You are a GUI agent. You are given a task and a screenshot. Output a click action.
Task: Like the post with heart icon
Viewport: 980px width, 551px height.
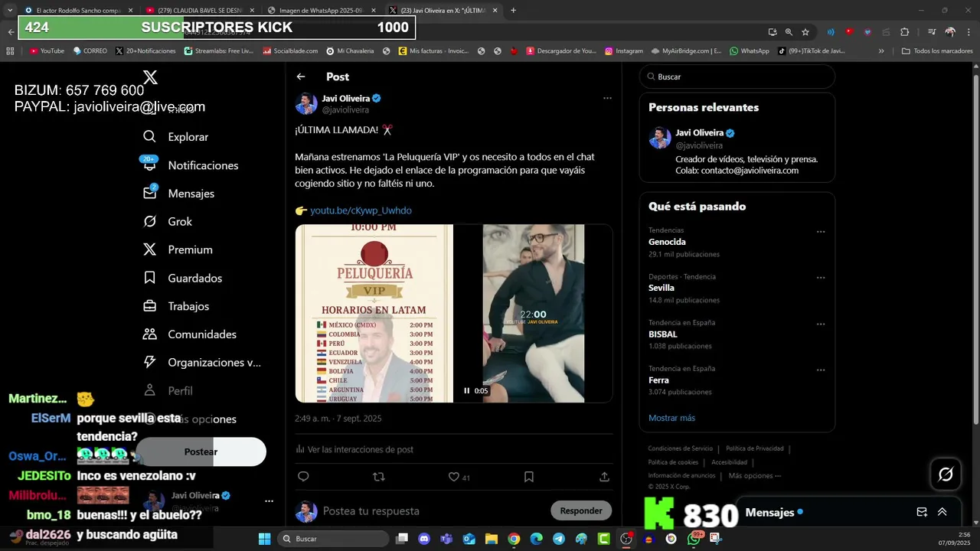click(453, 477)
